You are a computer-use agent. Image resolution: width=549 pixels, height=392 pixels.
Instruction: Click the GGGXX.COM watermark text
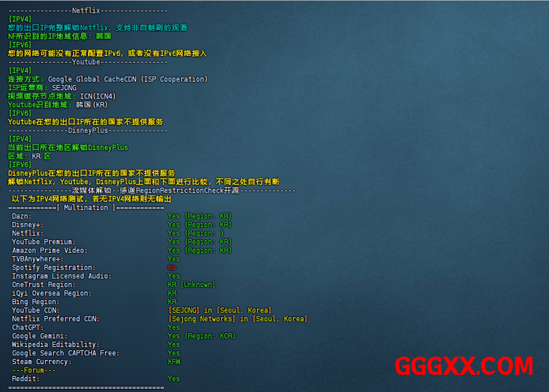tap(463, 366)
